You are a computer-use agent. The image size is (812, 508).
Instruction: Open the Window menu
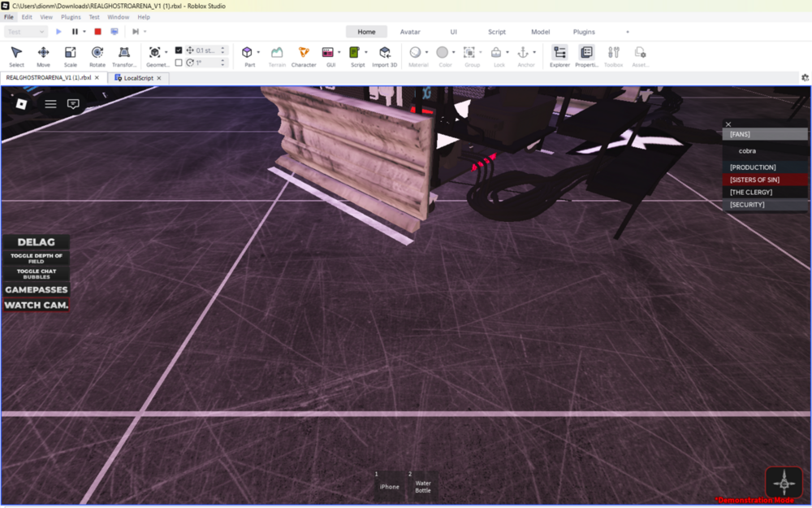tap(118, 17)
